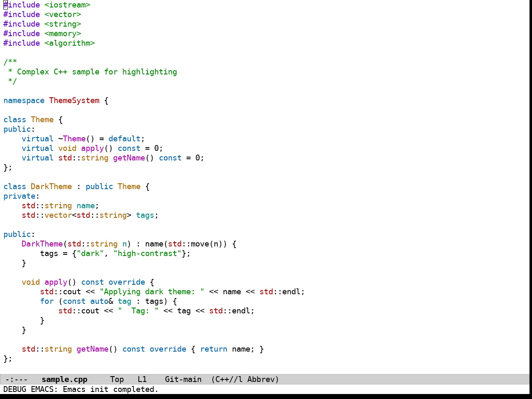Click the Git-main version control indicator

click(x=183, y=379)
